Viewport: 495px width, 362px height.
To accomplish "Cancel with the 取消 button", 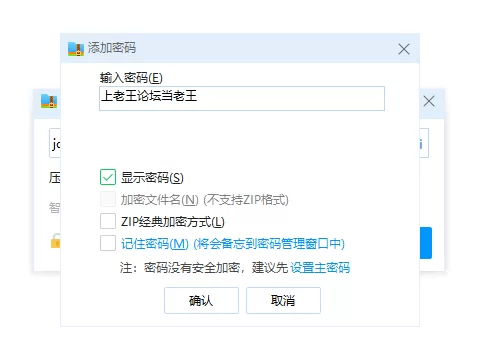I will [x=283, y=300].
